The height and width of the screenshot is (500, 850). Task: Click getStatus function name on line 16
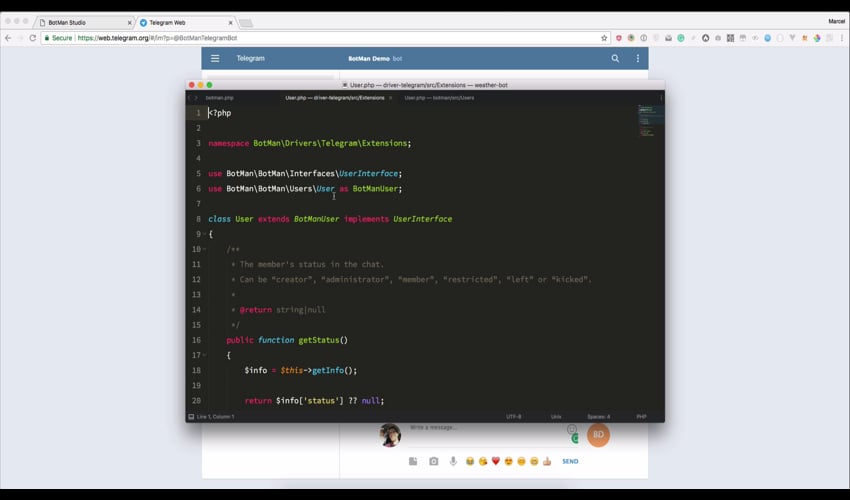pos(319,340)
